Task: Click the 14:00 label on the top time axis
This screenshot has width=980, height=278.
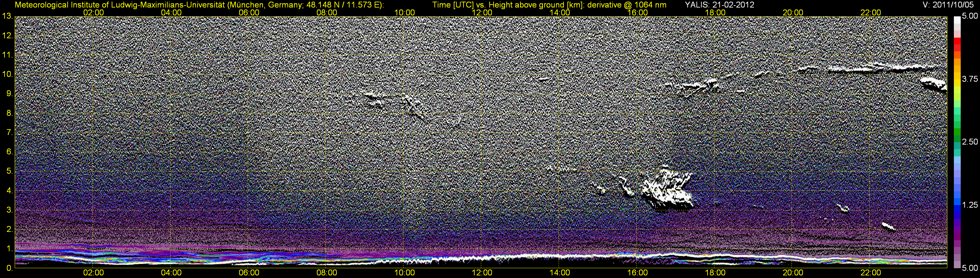Action: (560, 12)
